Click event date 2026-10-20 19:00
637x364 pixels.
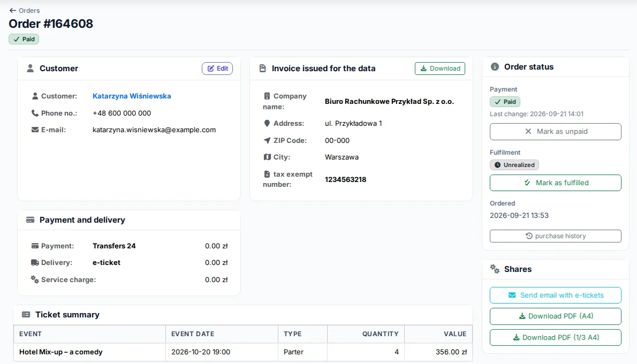(x=201, y=352)
